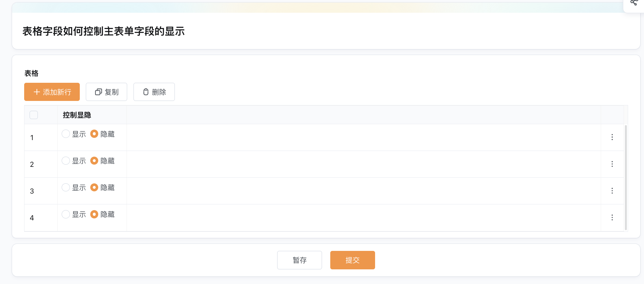Choose 隐藏 radio in row 4
This screenshot has width=644, height=284.
[x=94, y=214]
